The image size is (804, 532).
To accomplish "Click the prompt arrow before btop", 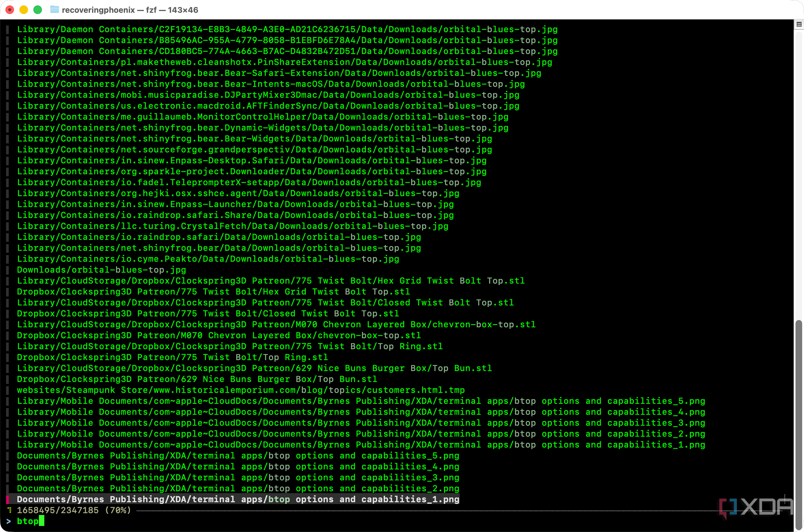I will [x=9, y=521].
